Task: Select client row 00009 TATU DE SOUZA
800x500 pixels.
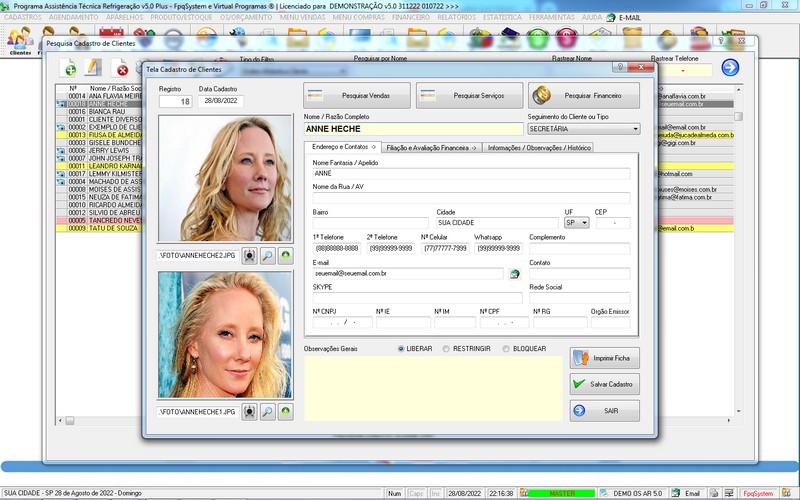Action: [x=99, y=228]
